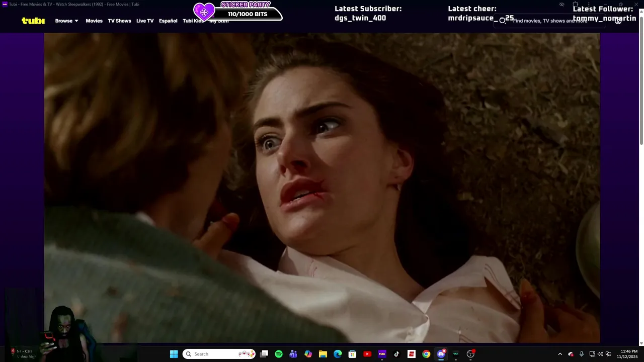Open the YouTube app on the taskbar
The height and width of the screenshot is (362, 644).
[x=367, y=354]
